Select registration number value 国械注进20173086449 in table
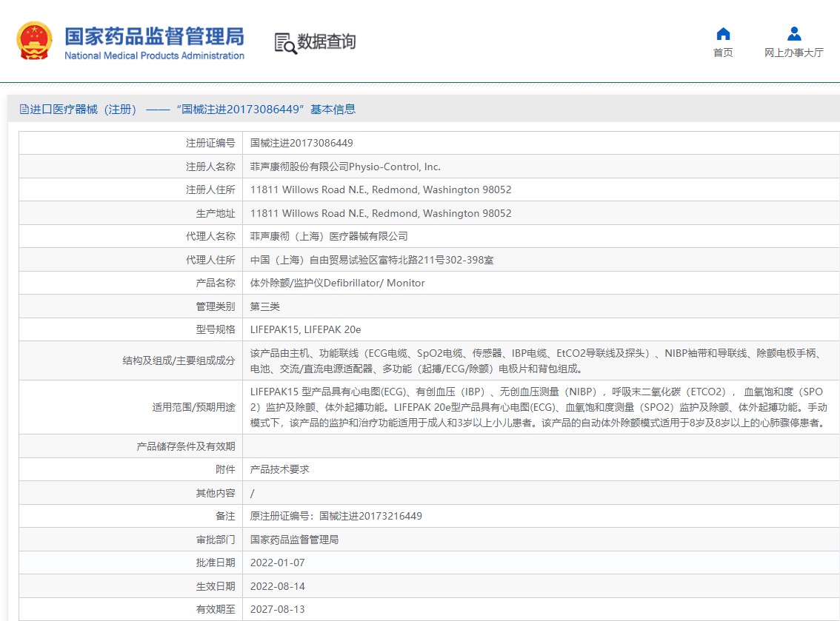 click(x=301, y=143)
